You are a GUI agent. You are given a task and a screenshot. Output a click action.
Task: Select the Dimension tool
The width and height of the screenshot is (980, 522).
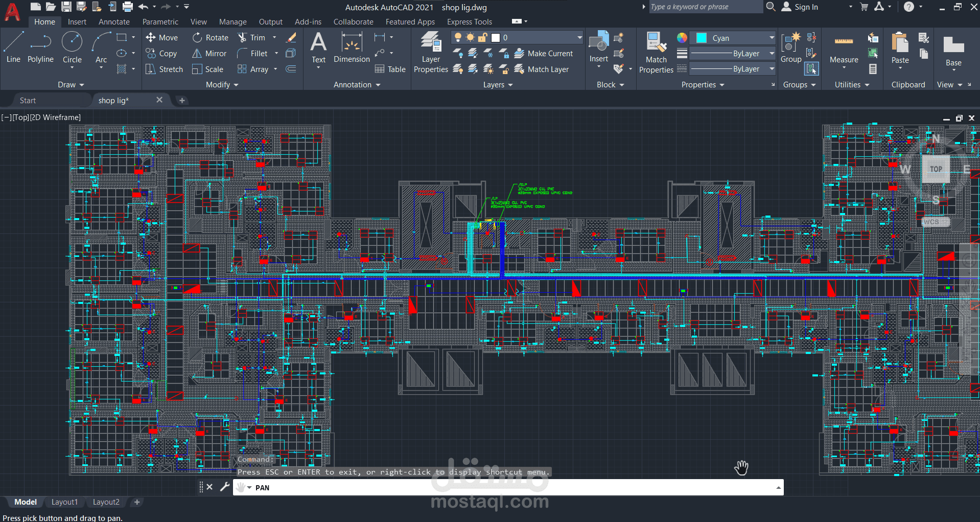click(x=352, y=47)
